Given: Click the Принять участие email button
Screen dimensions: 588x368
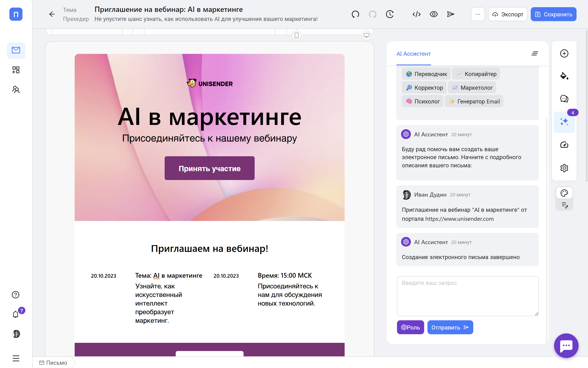Looking at the screenshot, I should coord(209,168).
